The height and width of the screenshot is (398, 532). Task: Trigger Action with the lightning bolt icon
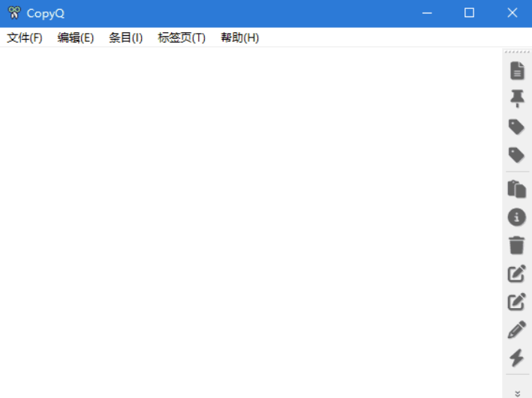pyautogui.click(x=516, y=358)
